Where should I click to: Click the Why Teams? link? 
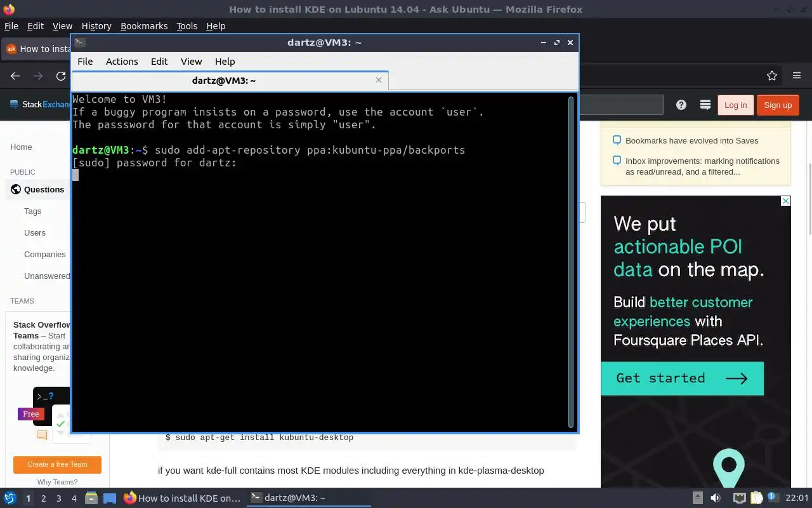[57, 482]
